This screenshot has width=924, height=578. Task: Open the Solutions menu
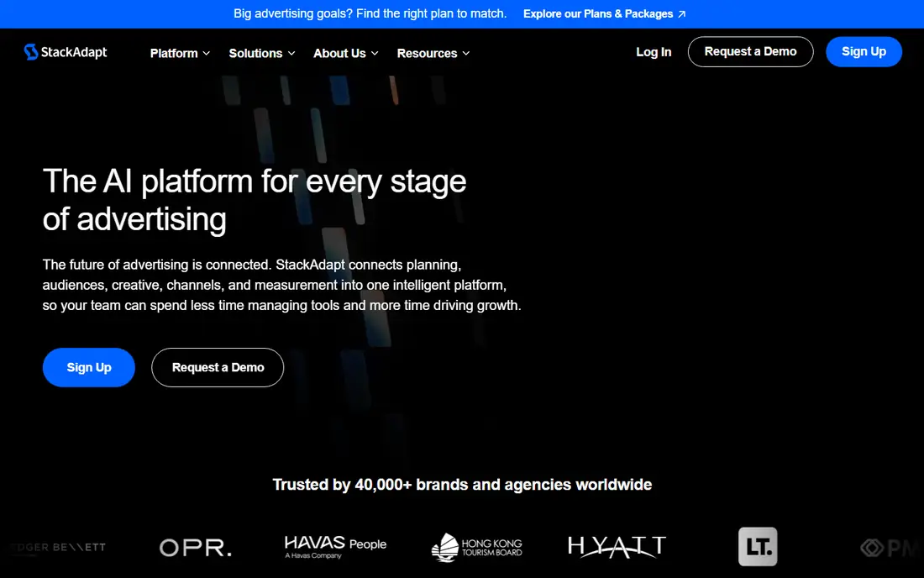(255, 53)
